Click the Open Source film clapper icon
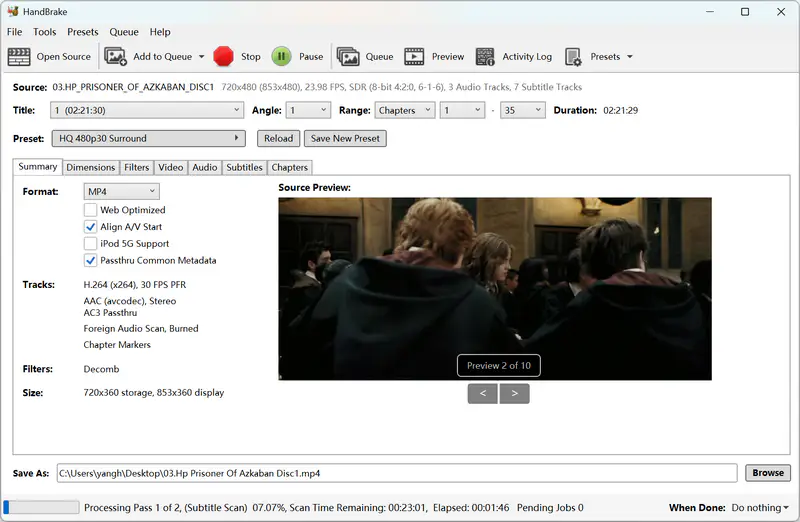Image resolution: width=800 pixels, height=522 pixels. [19, 57]
